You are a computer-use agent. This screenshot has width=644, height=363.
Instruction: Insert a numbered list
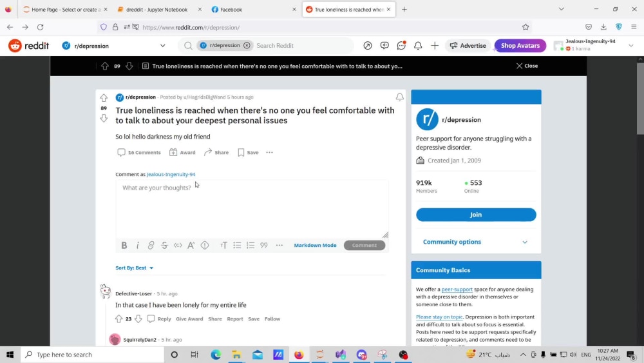point(251,246)
